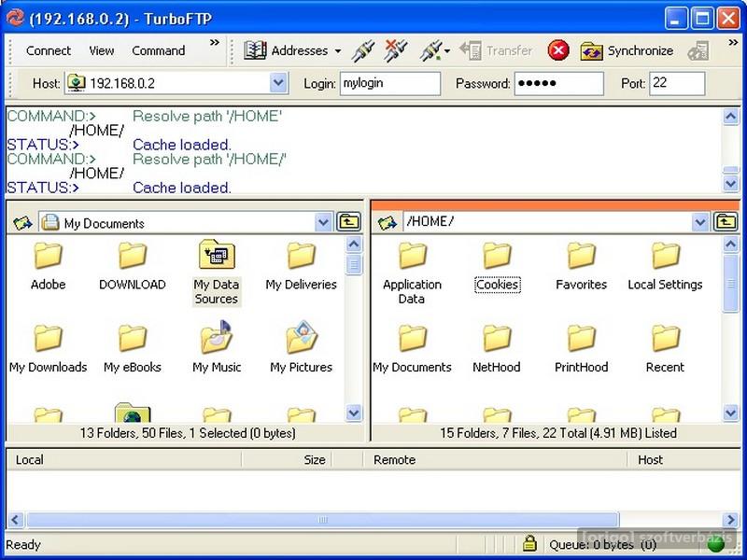Select the remote Application Data folder icon
This screenshot has height=560, width=747.
click(x=413, y=255)
